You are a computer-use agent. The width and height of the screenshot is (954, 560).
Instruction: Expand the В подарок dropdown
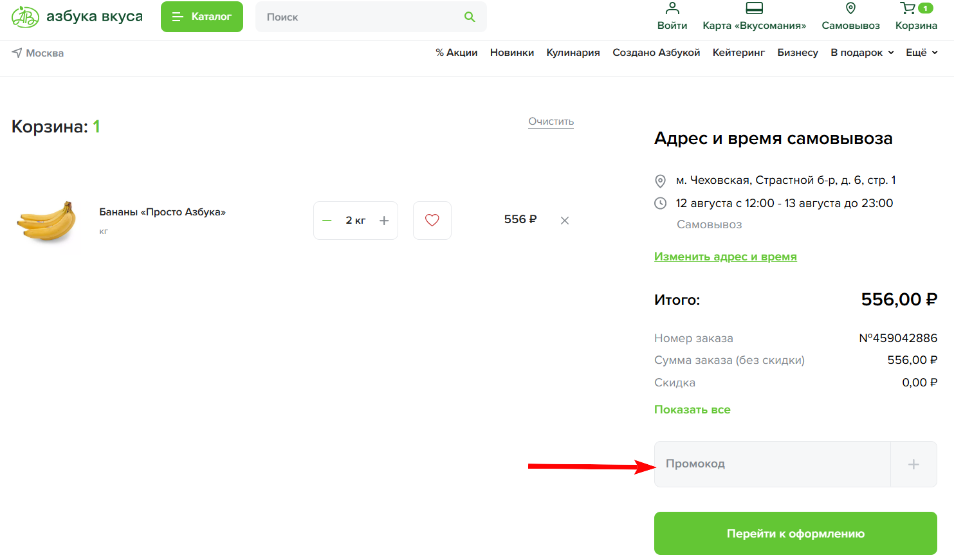click(x=862, y=53)
